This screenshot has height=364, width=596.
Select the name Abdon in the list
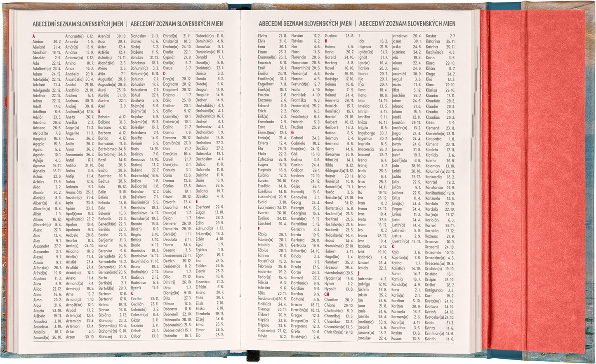pyautogui.click(x=38, y=42)
